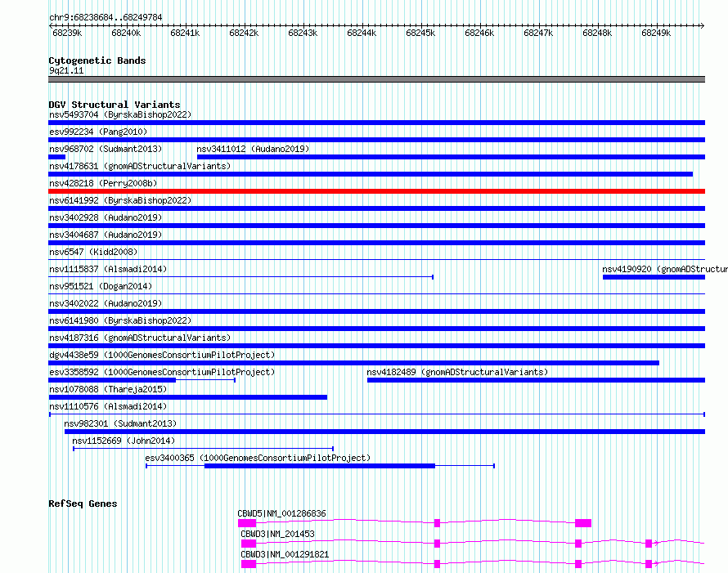This screenshot has width=728, height=573.
Task: Open nsv3402928 (Audano2019) variant
Action: point(106,217)
